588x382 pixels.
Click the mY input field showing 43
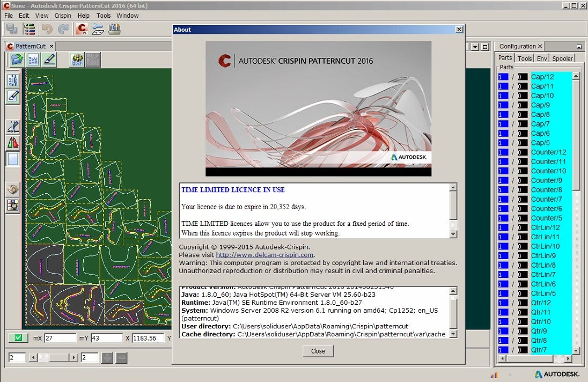point(107,338)
